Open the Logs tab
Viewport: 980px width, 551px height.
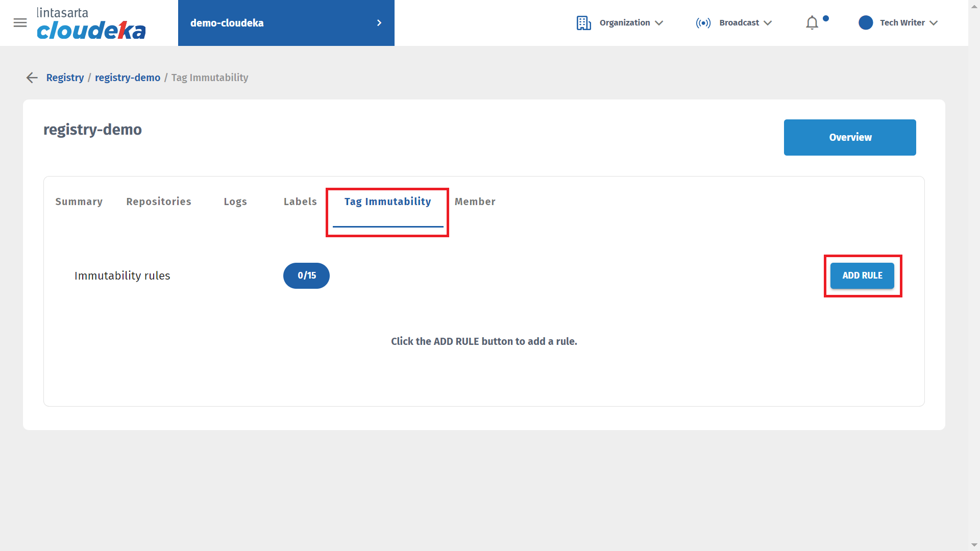tap(235, 202)
